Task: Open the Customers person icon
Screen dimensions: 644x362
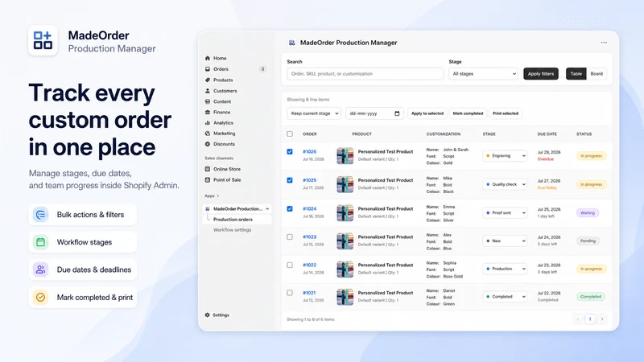Action: (208, 91)
